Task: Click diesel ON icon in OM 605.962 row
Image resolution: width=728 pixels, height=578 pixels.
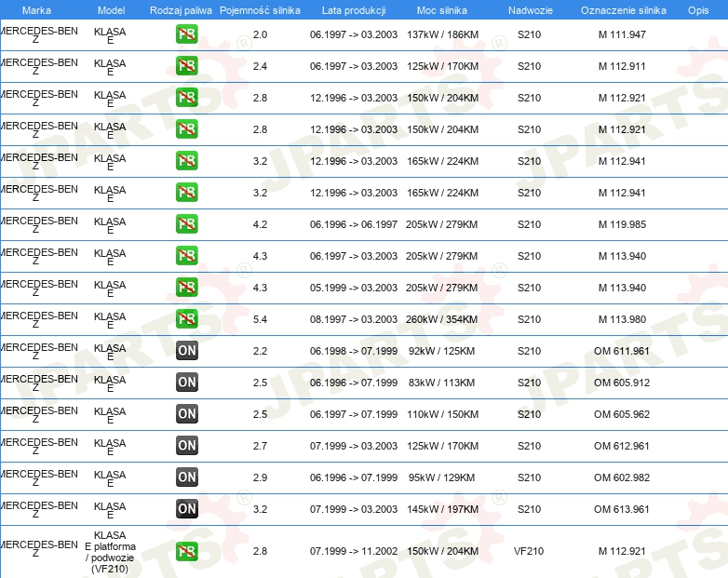Action: [186, 413]
